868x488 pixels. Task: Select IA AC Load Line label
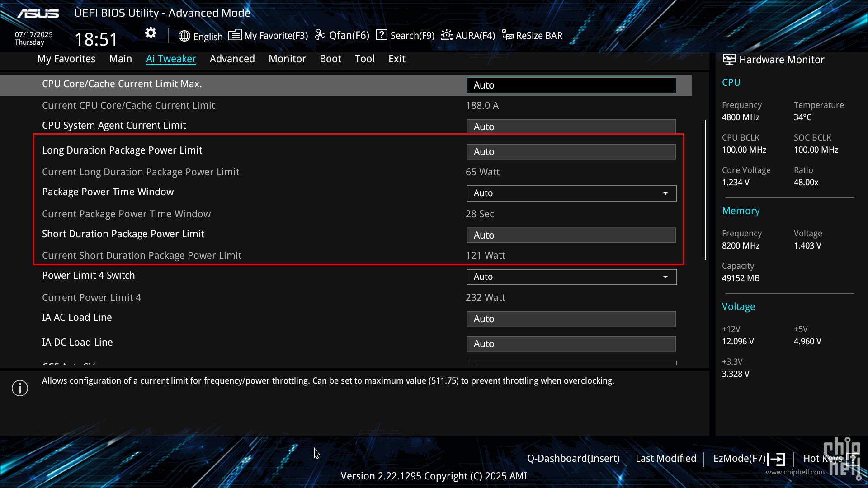(x=77, y=318)
